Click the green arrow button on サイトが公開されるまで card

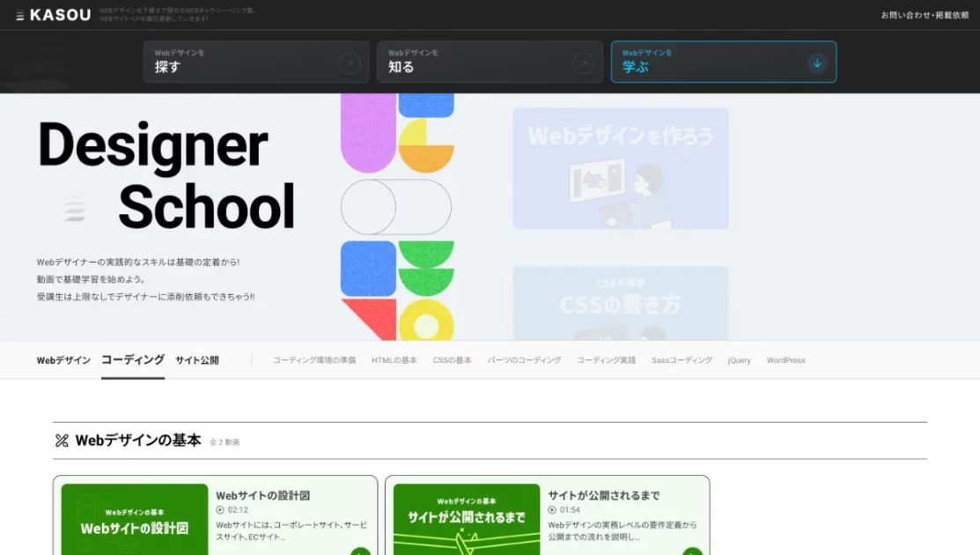[692, 551]
